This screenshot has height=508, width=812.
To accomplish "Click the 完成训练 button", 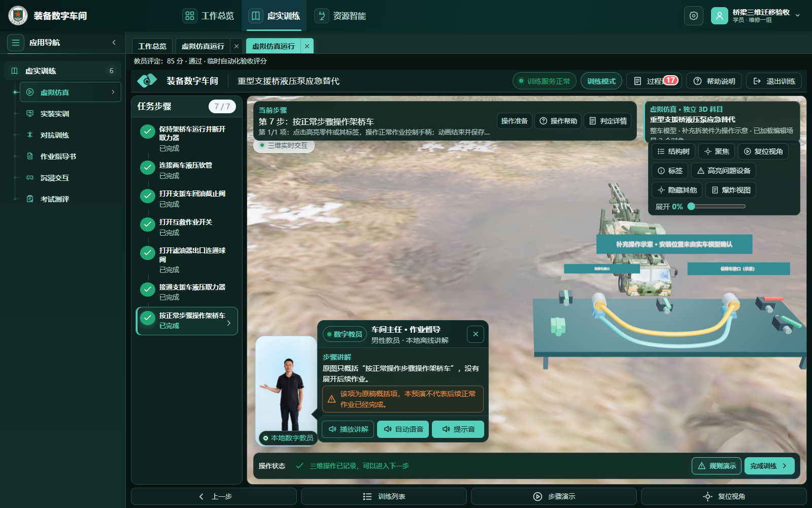I will click(x=769, y=466).
